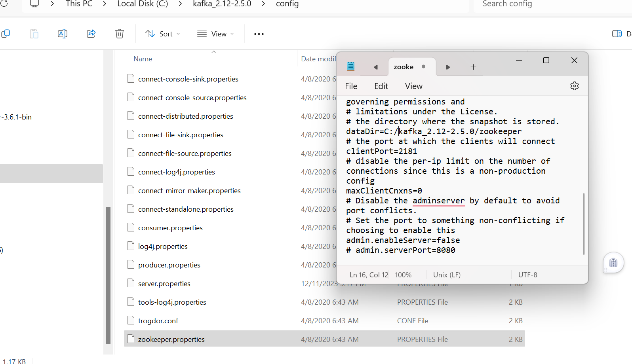Click the Search config input box
Screen dimensions: 632x364
[x=550, y=4]
